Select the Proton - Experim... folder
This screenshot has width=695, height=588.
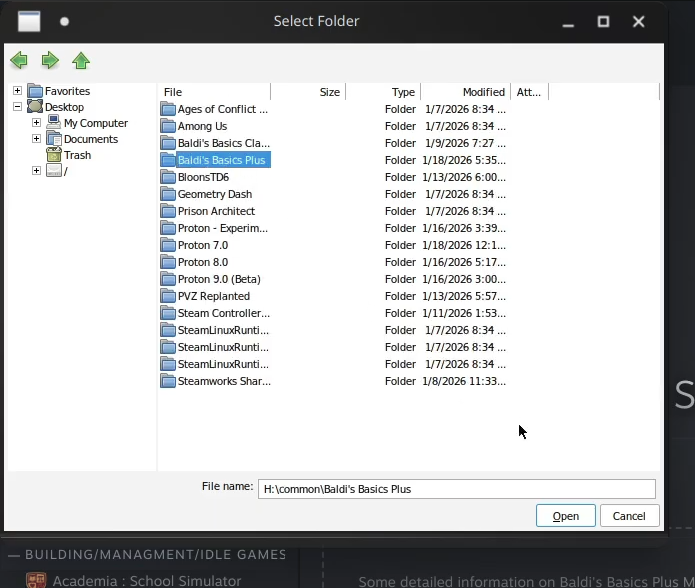(223, 228)
